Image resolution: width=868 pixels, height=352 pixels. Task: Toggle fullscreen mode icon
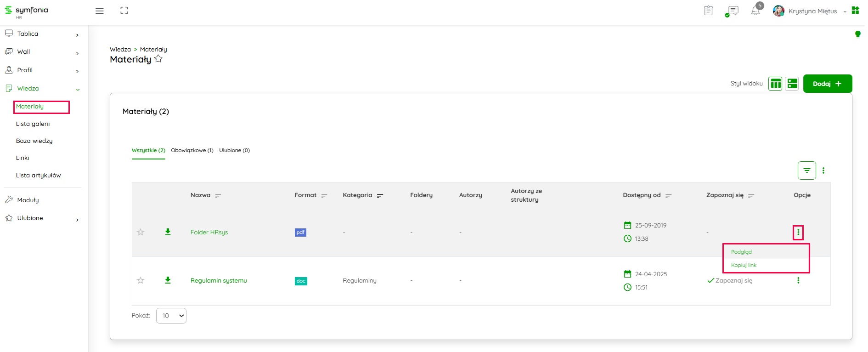click(x=124, y=11)
